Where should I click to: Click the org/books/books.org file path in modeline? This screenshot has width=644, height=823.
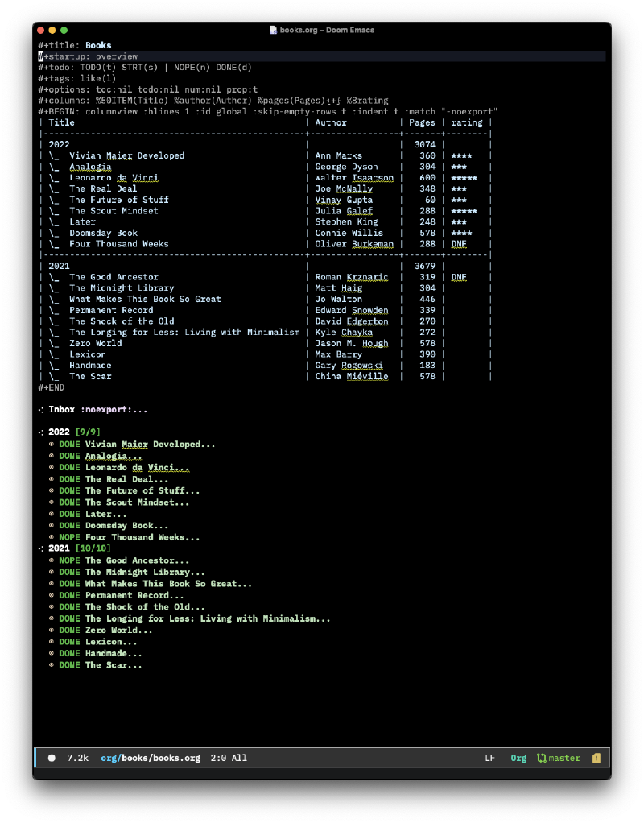[x=151, y=758]
